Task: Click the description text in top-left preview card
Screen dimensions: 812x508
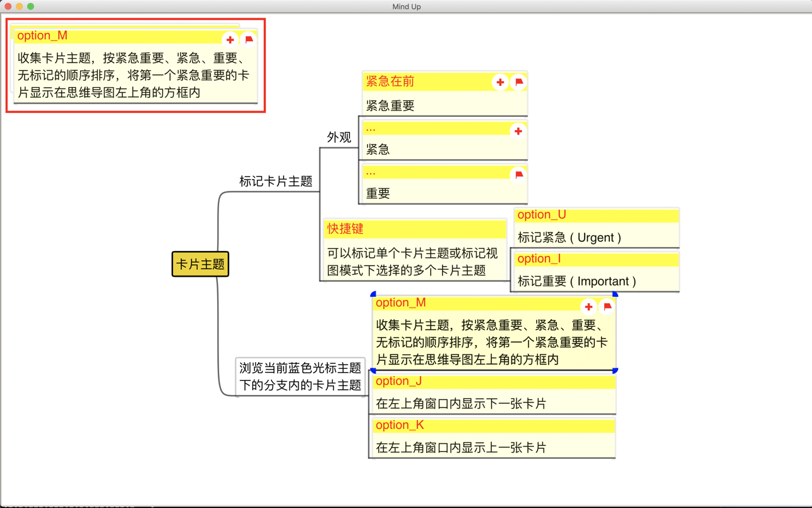Action: click(133, 75)
